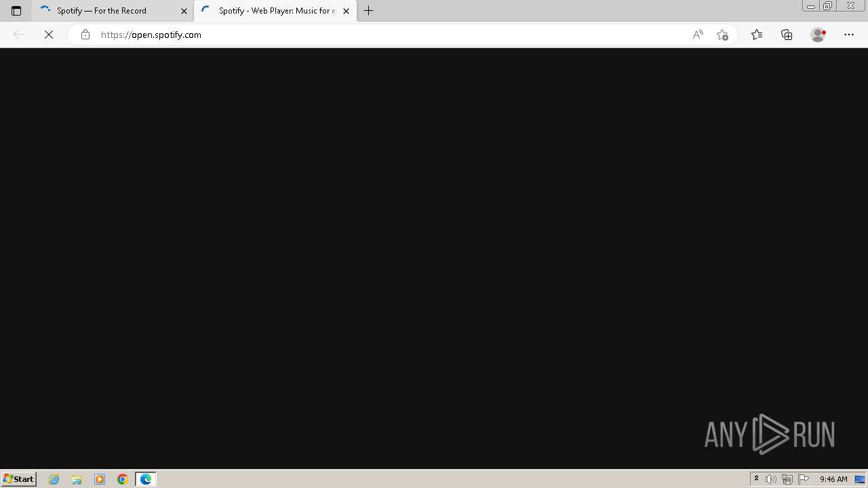Open the network status tray icon
The width and height of the screenshot is (868, 488).
[787, 479]
